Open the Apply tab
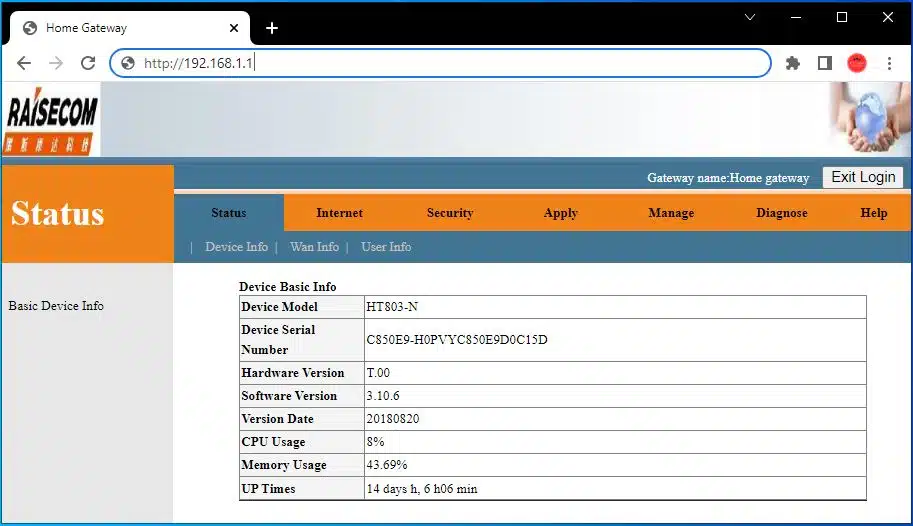 [x=561, y=213]
